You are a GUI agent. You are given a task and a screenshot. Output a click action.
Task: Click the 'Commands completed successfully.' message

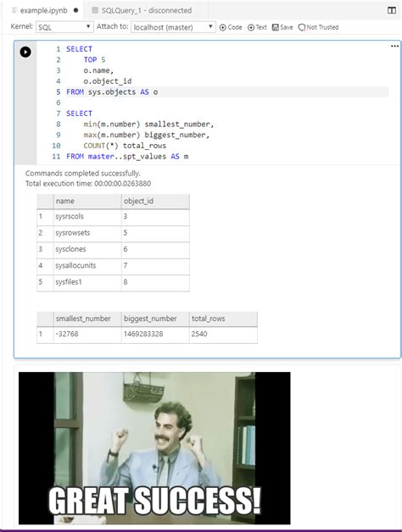(x=83, y=174)
